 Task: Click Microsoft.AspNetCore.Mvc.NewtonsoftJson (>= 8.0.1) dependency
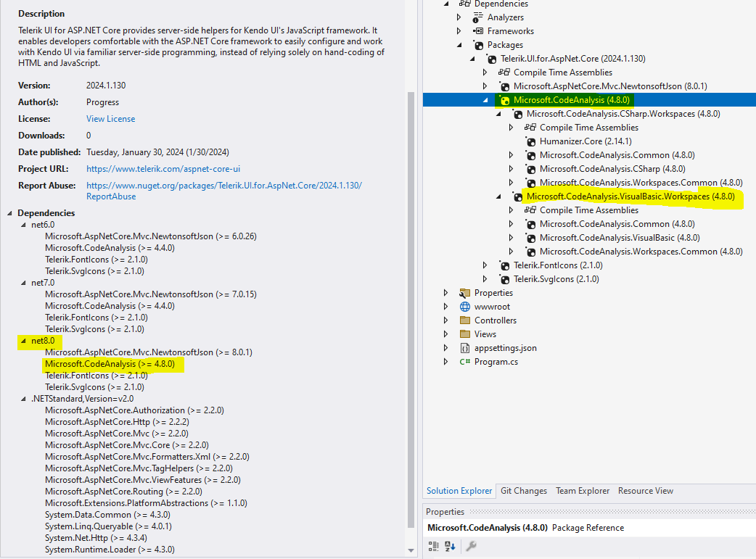149,352
